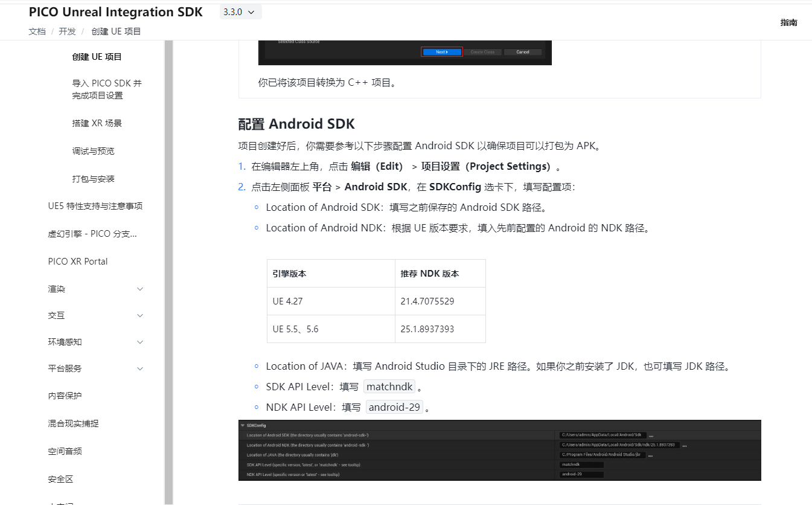Click the 25.1.8937393 table cell

point(440,329)
